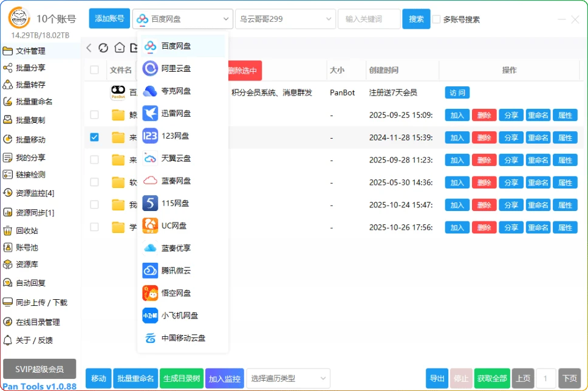Click the refresh icon above the file list
The height and width of the screenshot is (391, 588).
103,47
